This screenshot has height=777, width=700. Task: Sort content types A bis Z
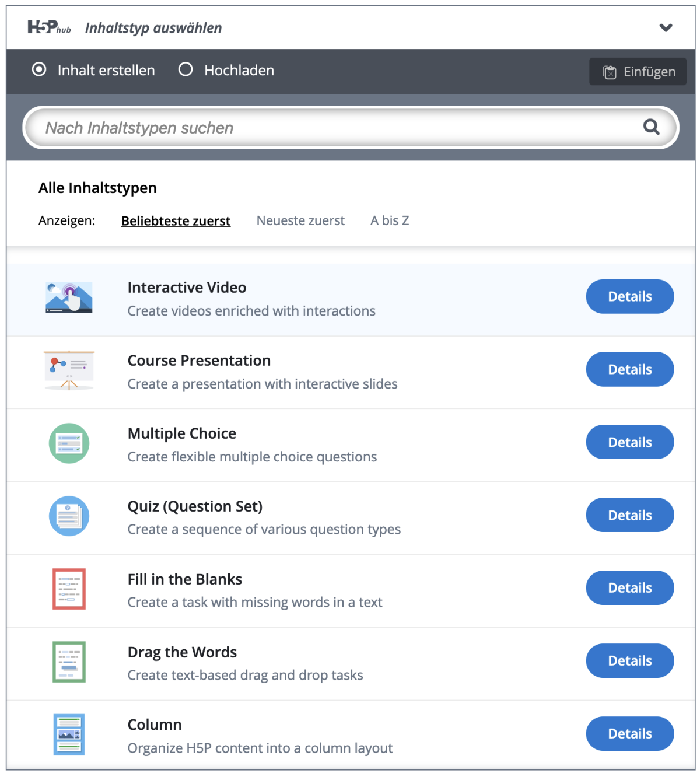pyautogui.click(x=390, y=220)
